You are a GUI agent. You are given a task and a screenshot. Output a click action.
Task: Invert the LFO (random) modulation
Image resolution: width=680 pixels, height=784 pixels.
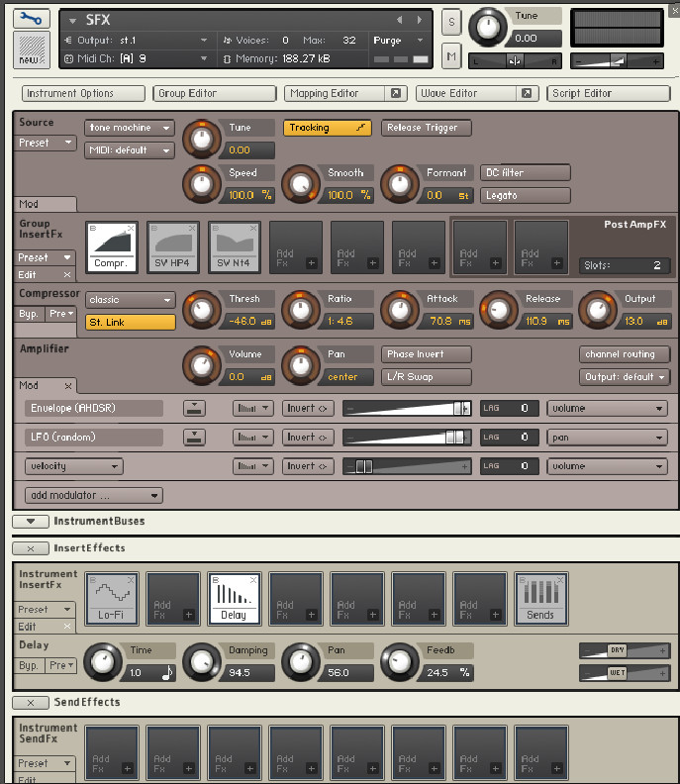click(307, 438)
